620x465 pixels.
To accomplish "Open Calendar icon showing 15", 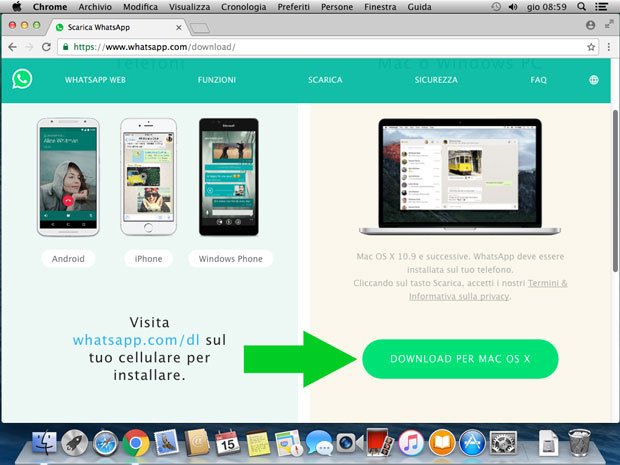I will pyautogui.click(x=227, y=442).
